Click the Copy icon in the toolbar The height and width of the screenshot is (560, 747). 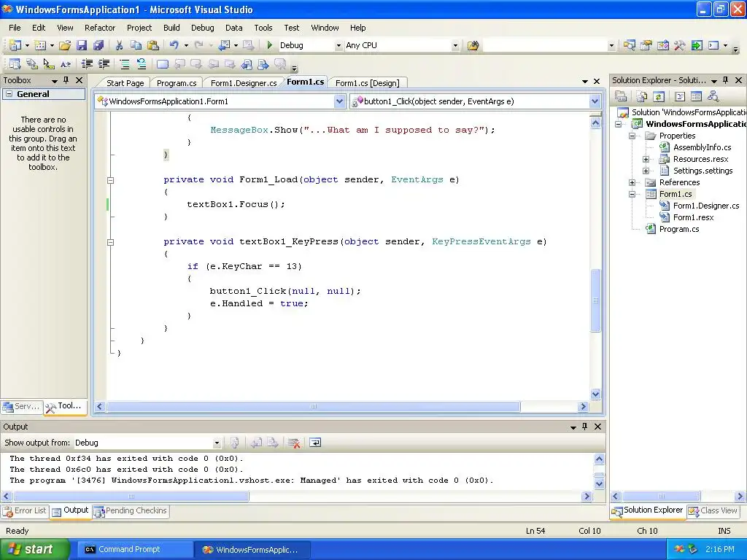click(x=136, y=45)
